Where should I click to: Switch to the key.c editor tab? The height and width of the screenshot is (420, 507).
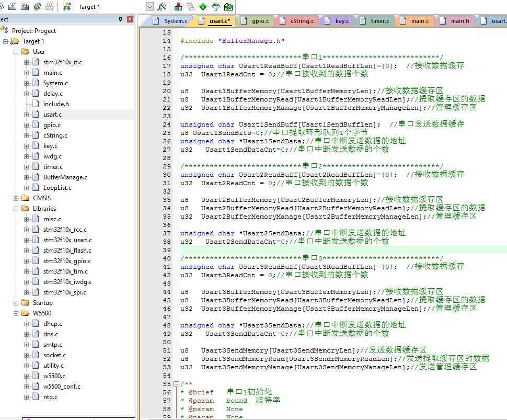pyautogui.click(x=337, y=21)
